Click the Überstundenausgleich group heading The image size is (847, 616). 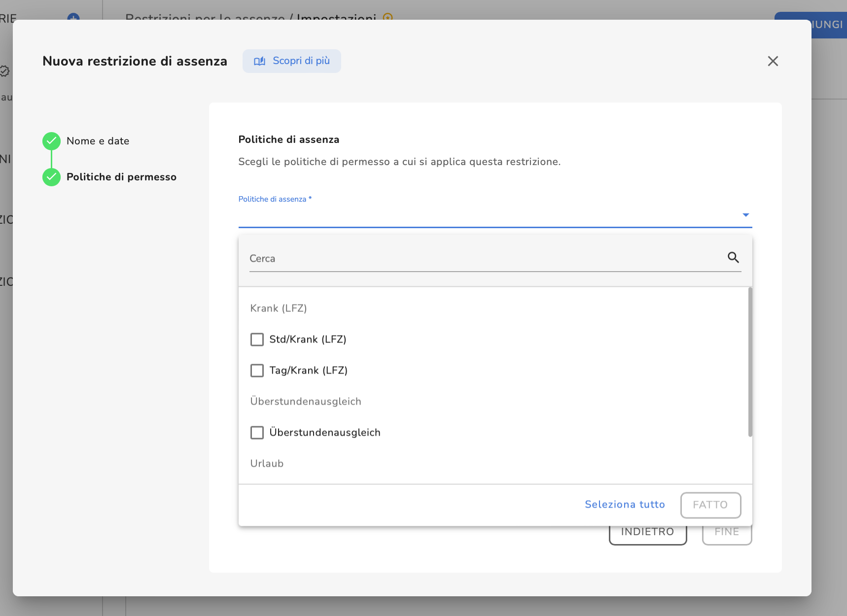coord(306,402)
